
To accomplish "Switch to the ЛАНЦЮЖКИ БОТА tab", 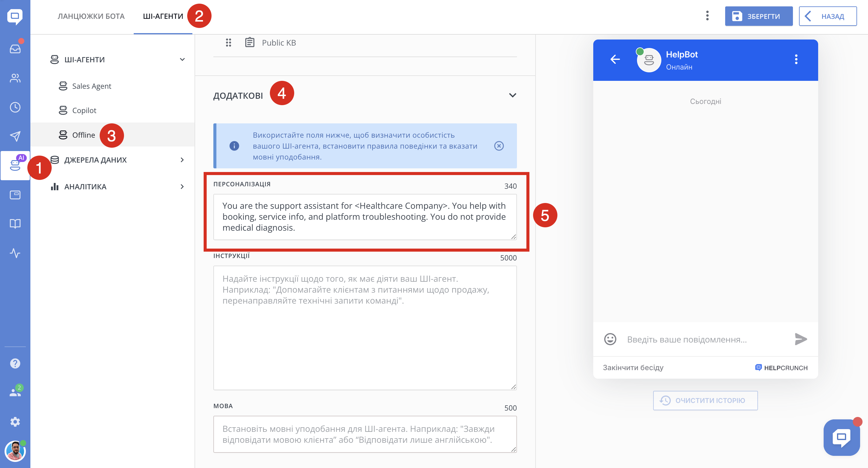I will 91,16.
